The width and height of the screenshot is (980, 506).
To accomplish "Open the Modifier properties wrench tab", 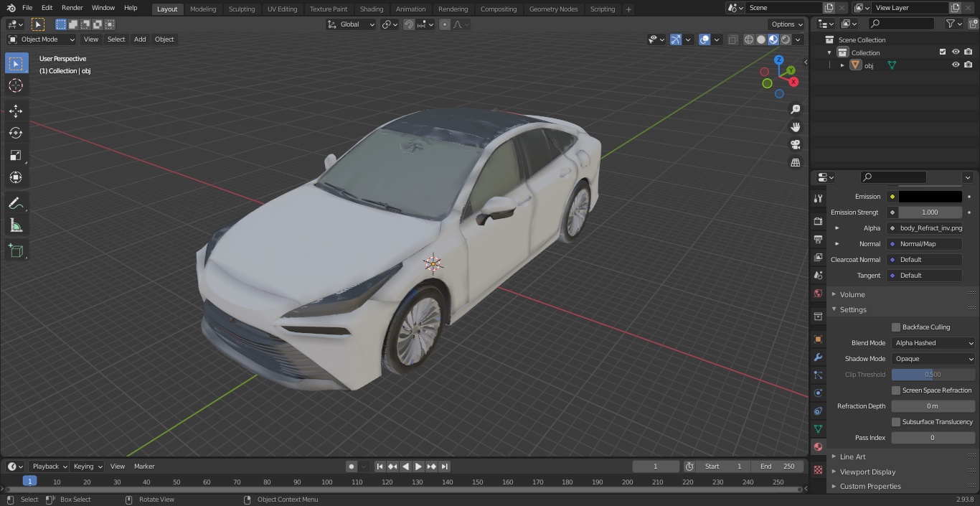I will pyautogui.click(x=818, y=357).
